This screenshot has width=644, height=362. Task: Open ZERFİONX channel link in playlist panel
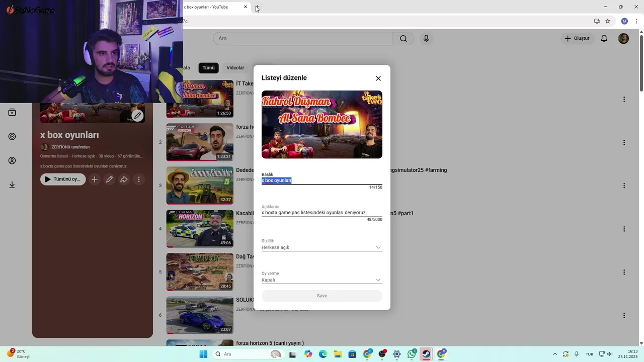(70, 147)
